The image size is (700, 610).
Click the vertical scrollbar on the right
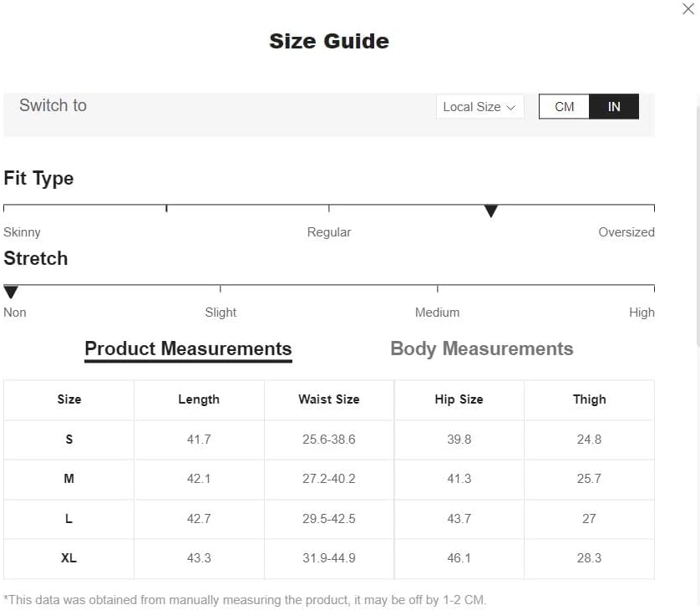(697, 226)
